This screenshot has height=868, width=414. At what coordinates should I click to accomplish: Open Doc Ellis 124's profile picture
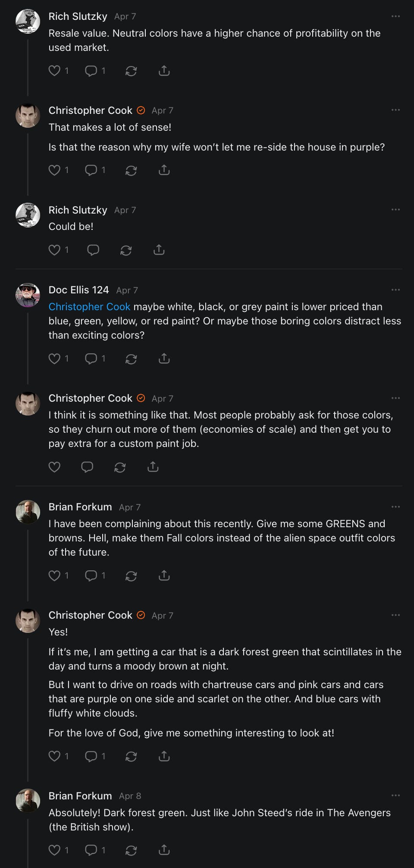click(28, 295)
